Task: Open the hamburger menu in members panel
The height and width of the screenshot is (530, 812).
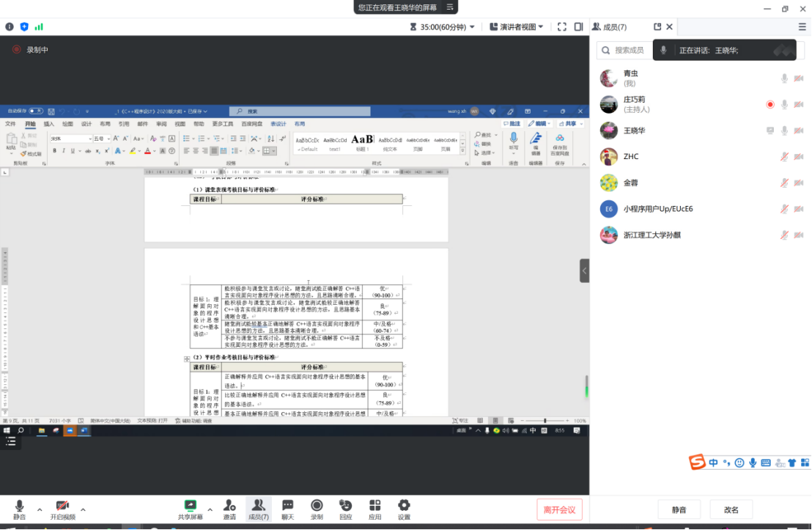Action: pos(801,28)
